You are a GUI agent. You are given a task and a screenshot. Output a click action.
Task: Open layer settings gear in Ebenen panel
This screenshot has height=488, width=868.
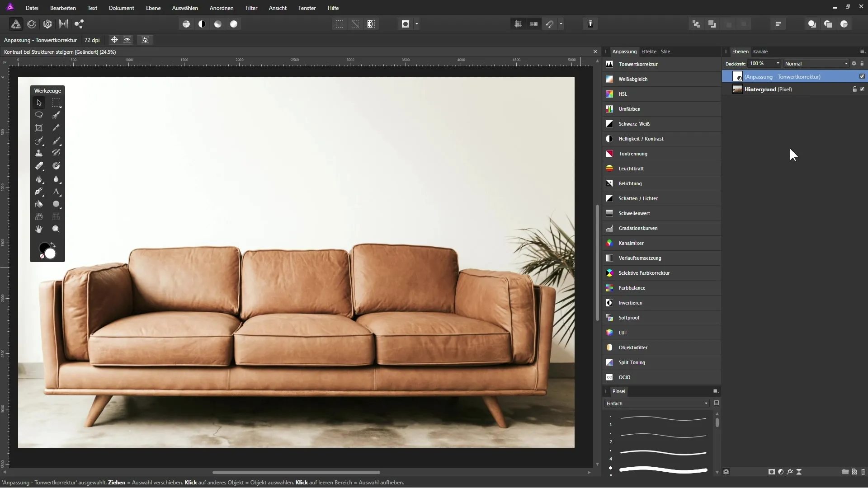point(854,64)
